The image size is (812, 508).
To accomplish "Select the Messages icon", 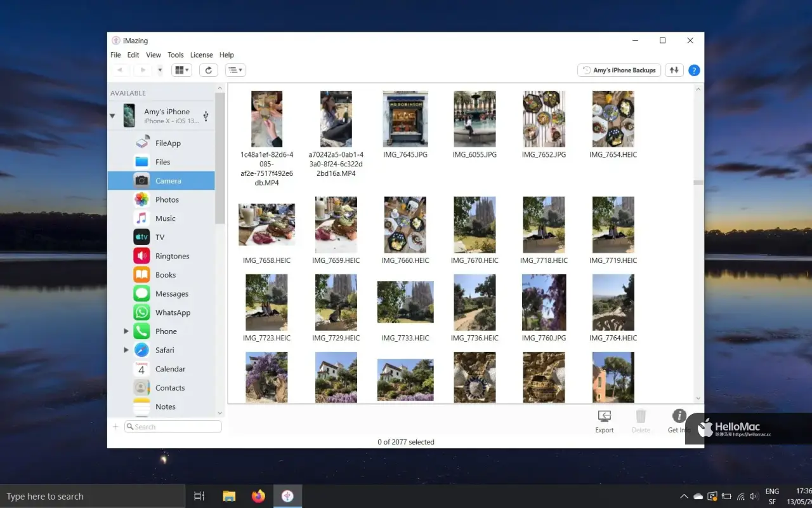I will tap(141, 293).
